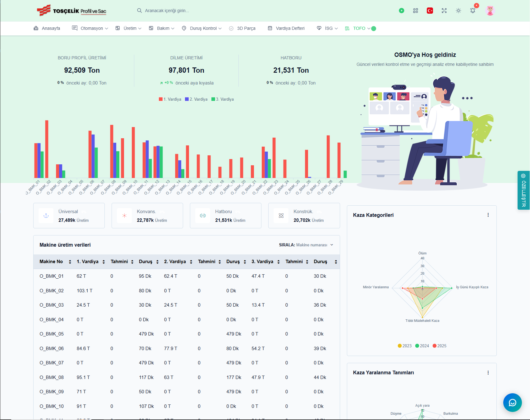
Task: Open notifications bell icon
Action: [x=473, y=11]
